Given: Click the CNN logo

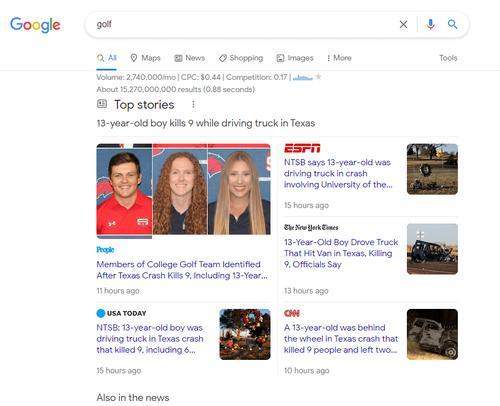Looking at the screenshot, I should click(292, 313).
